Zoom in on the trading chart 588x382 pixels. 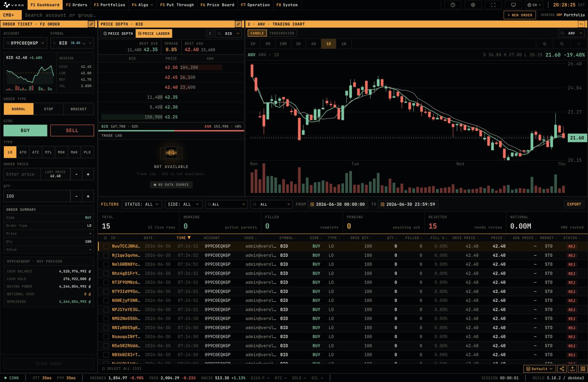point(544,44)
